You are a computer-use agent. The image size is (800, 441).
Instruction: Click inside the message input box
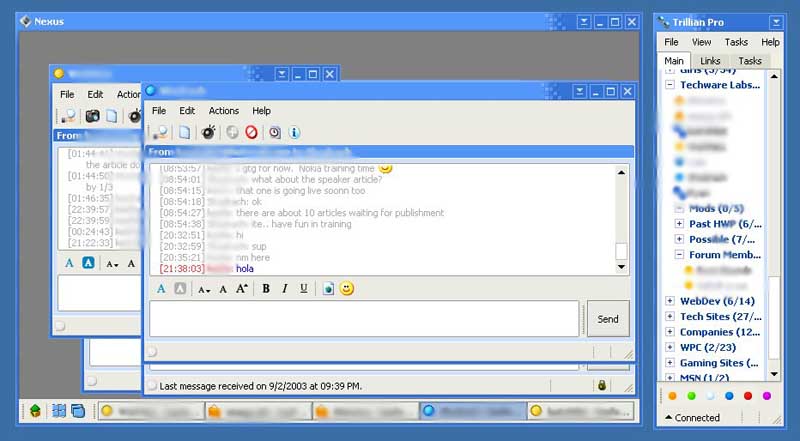(x=363, y=319)
